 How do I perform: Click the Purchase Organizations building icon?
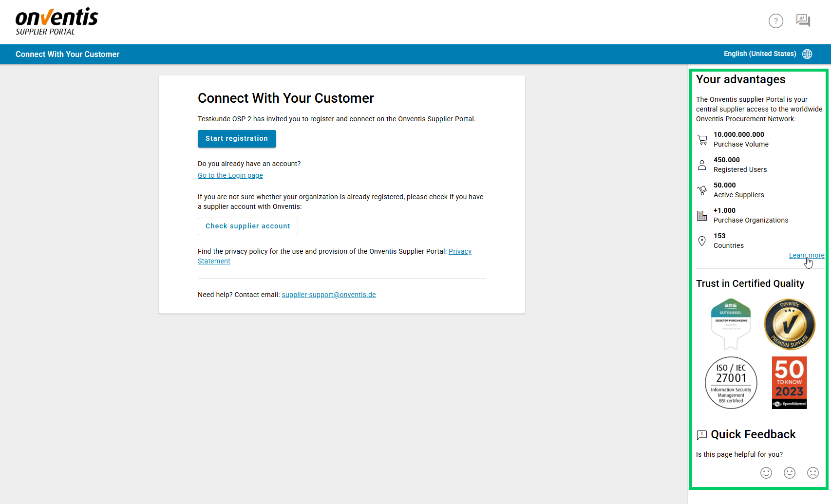(x=702, y=216)
